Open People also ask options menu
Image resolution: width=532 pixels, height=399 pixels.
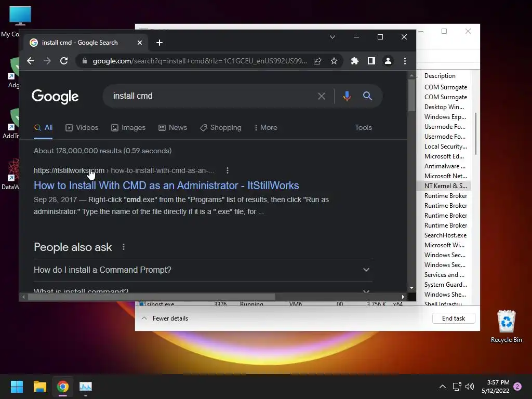[124, 247]
